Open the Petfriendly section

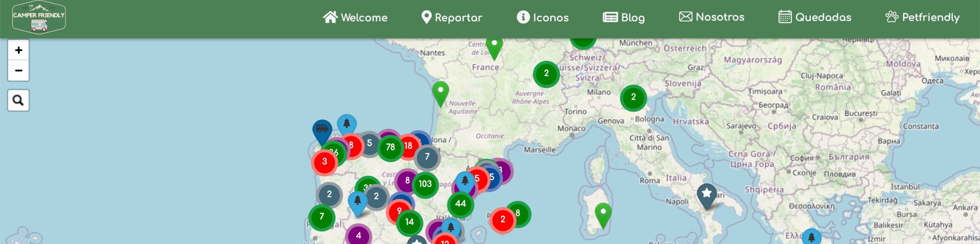pyautogui.click(x=923, y=17)
